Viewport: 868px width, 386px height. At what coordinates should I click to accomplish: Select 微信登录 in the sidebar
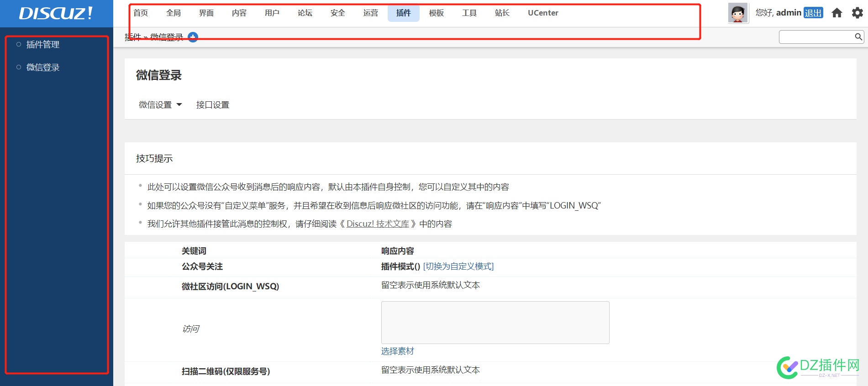[x=43, y=67]
